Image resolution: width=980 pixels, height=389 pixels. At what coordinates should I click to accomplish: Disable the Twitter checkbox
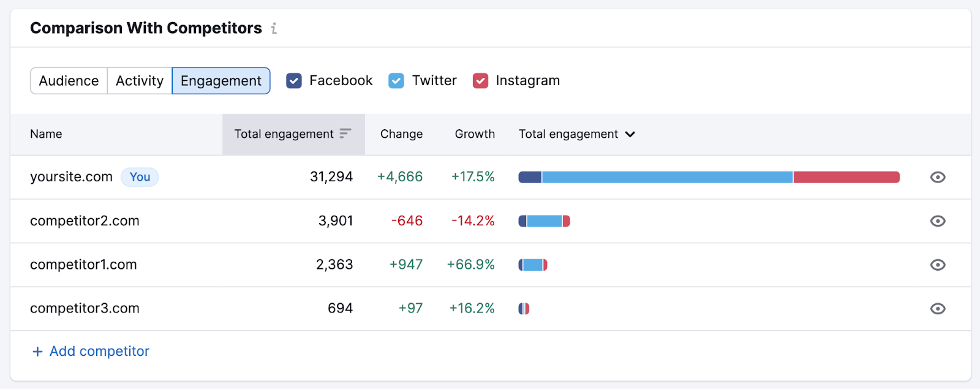(397, 80)
